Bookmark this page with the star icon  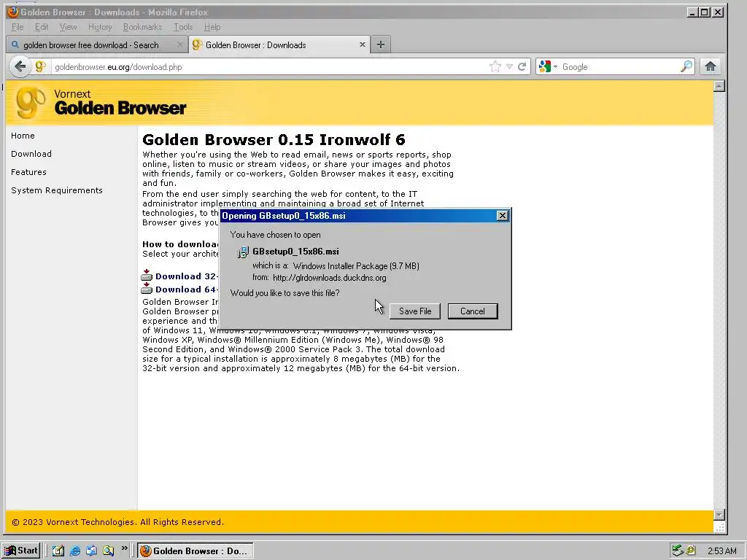pyautogui.click(x=495, y=66)
